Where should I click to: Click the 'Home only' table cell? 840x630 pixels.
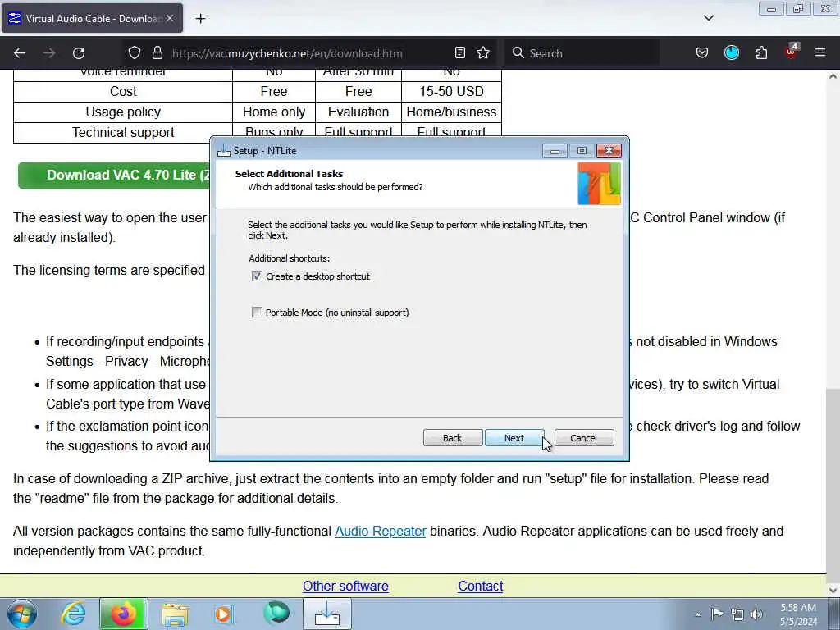tap(274, 112)
